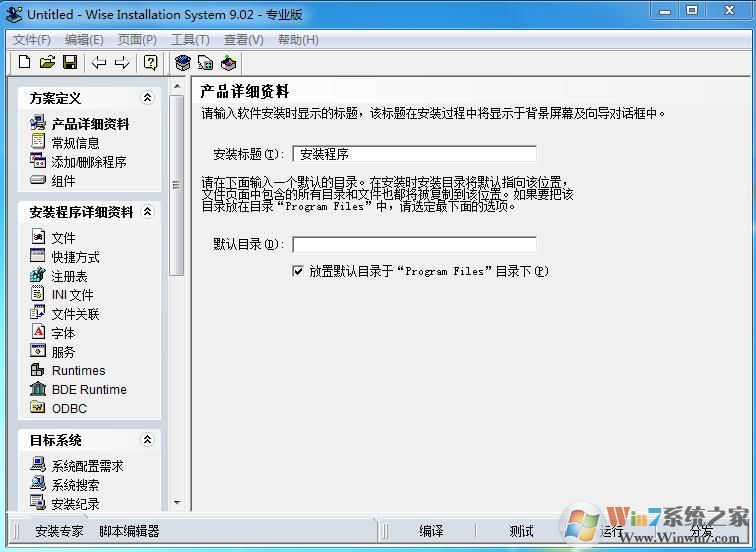Click the Open folder toolbar icon
756x552 pixels.
pos(47,62)
